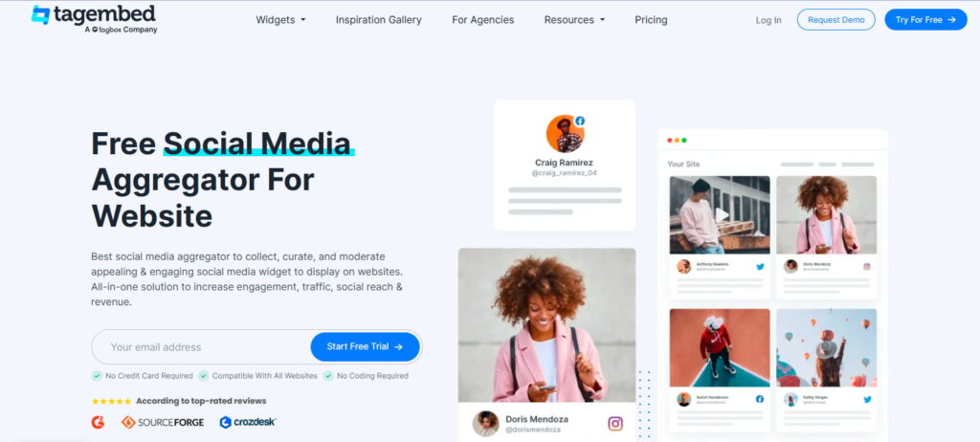Click the Compatible With All Websites checkmark
This screenshot has height=442, width=980.
pos(203,376)
